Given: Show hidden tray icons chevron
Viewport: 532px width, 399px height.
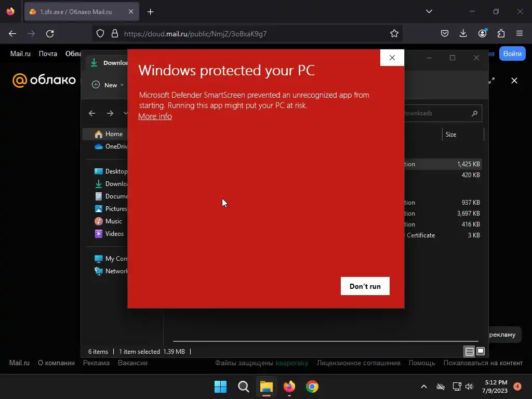Looking at the screenshot, I should click(x=424, y=387).
